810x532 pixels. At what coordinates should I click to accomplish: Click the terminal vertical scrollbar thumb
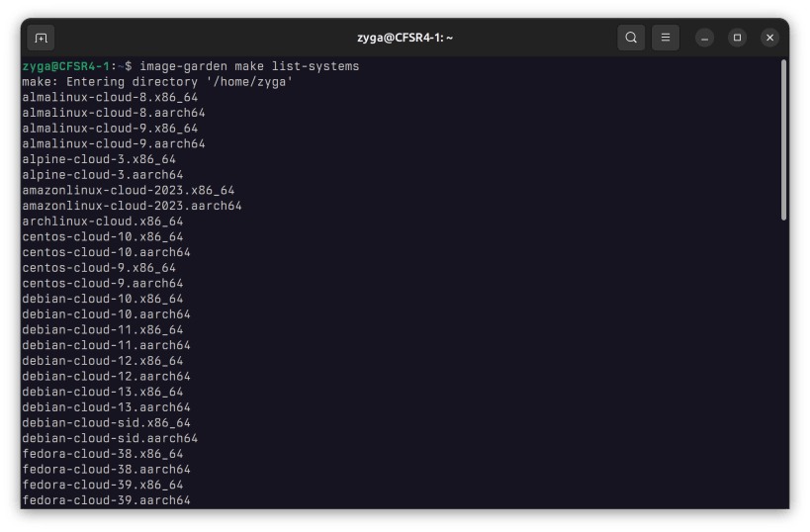(783, 140)
